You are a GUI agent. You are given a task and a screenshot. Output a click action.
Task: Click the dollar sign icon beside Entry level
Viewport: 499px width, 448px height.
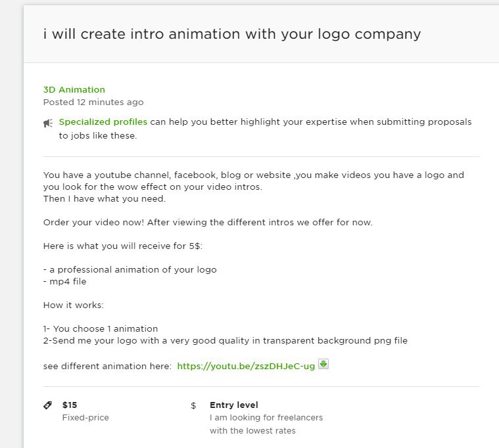click(193, 406)
